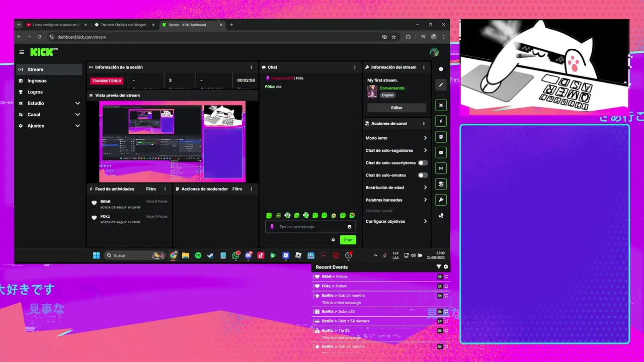
Task: Open Filtro in Acciones de moderador
Action: (x=237, y=189)
